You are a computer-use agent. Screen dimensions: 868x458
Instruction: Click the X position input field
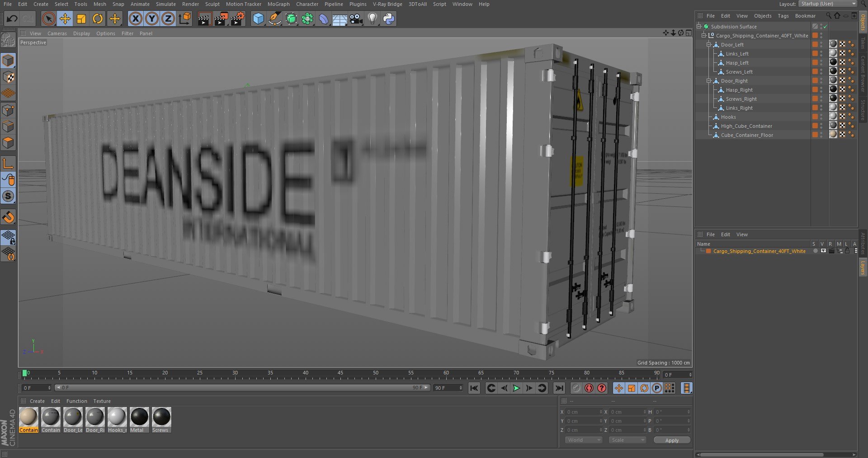click(584, 412)
